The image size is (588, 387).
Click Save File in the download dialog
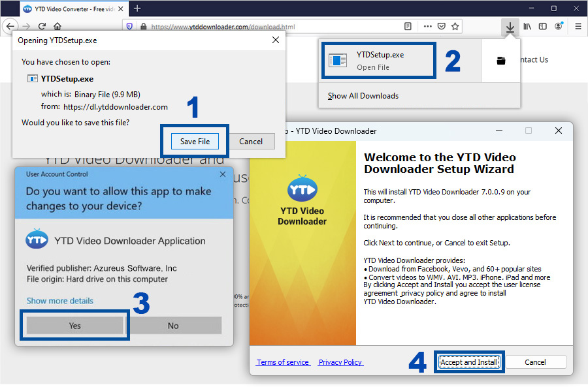click(195, 141)
